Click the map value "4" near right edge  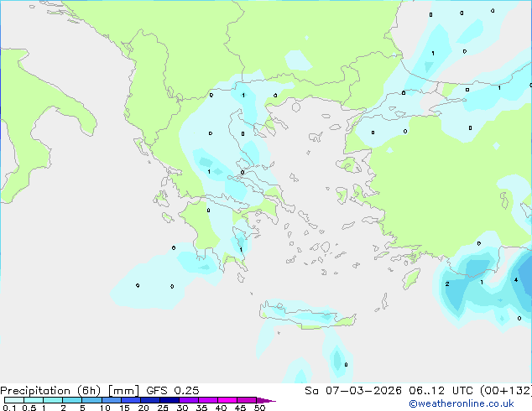coord(516,280)
